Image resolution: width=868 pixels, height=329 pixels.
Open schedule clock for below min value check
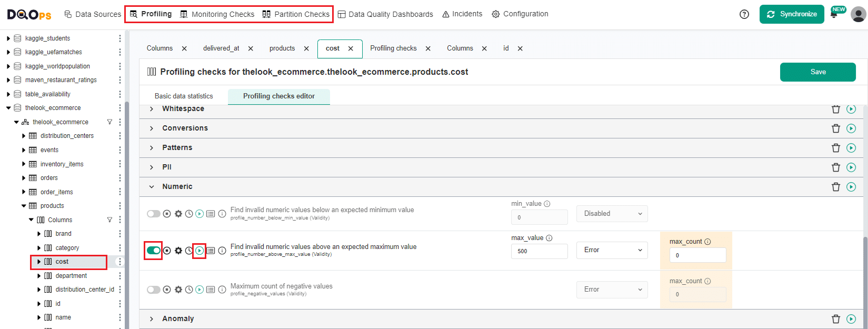(x=189, y=214)
